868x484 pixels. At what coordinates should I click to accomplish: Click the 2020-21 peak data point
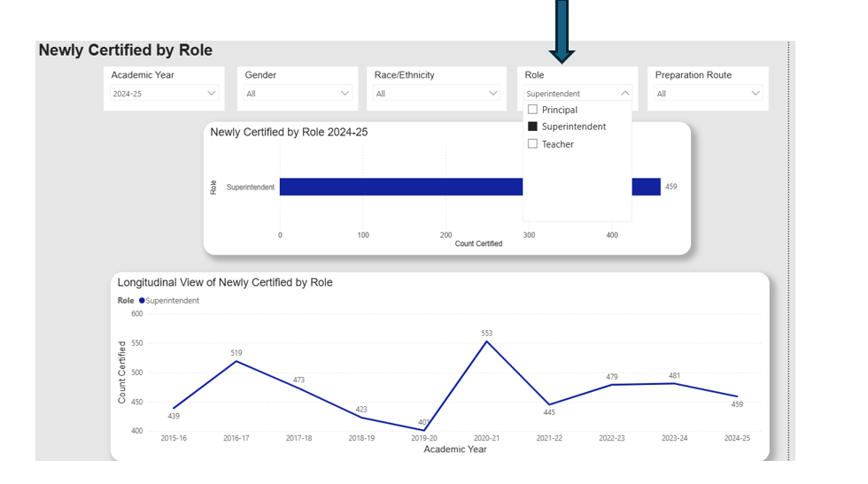coord(486,342)
